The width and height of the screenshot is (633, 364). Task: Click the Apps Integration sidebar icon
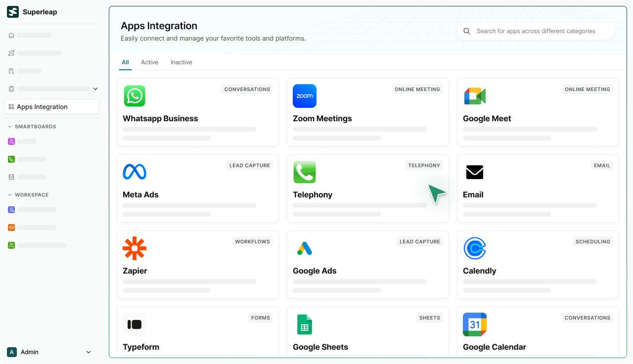(x=11, y=107)
